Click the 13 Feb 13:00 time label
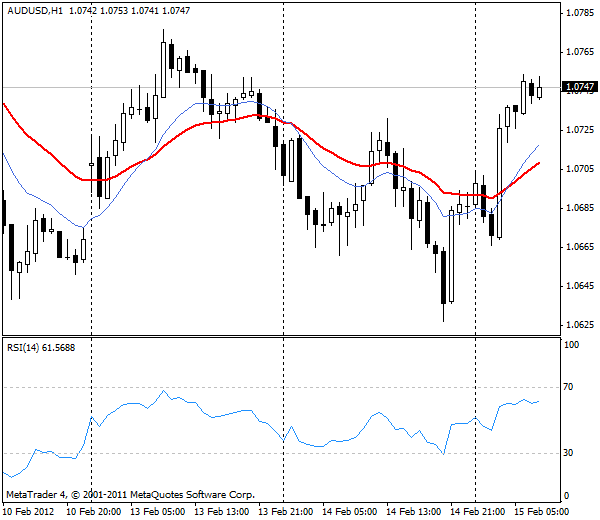The image size is (600, 520). tap(222, 512)
